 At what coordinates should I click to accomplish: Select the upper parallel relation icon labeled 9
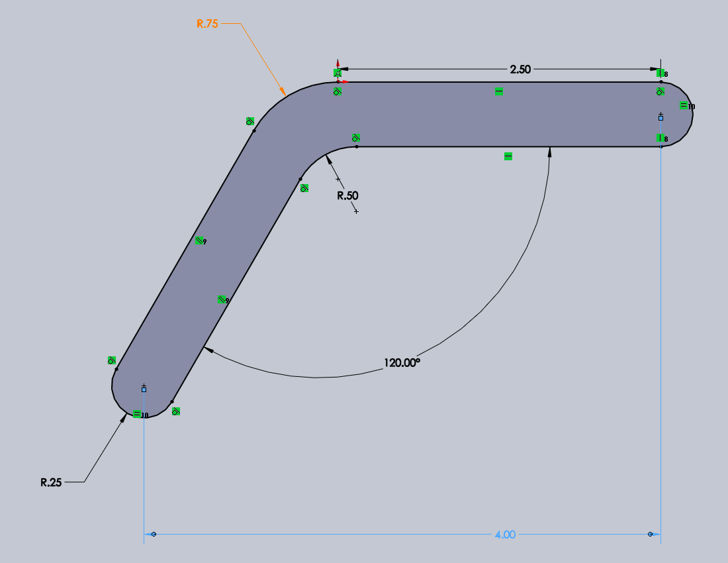tap(199, 241)
